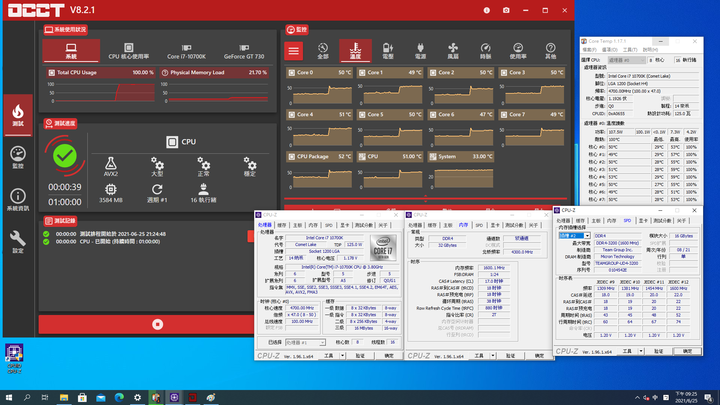Switch to GeForce GT 730 tab
The height and width of the screenshot is (405, 720).
(x=244, y=51)
